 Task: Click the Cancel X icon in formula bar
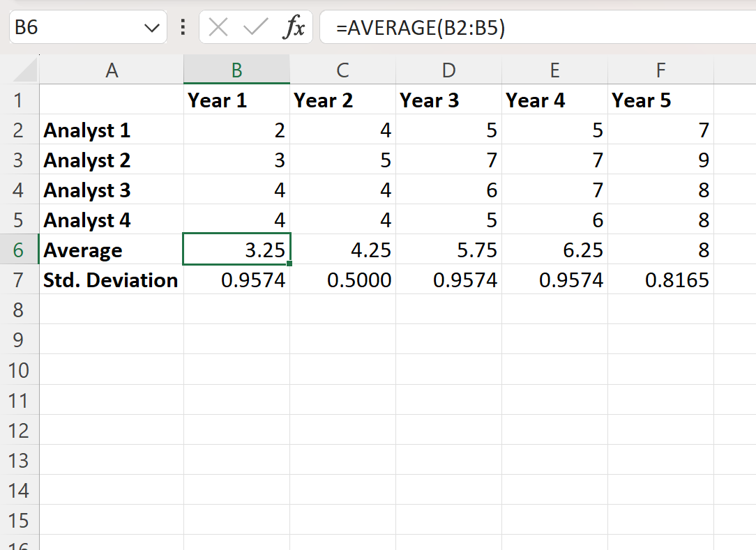tap(218, 27)
